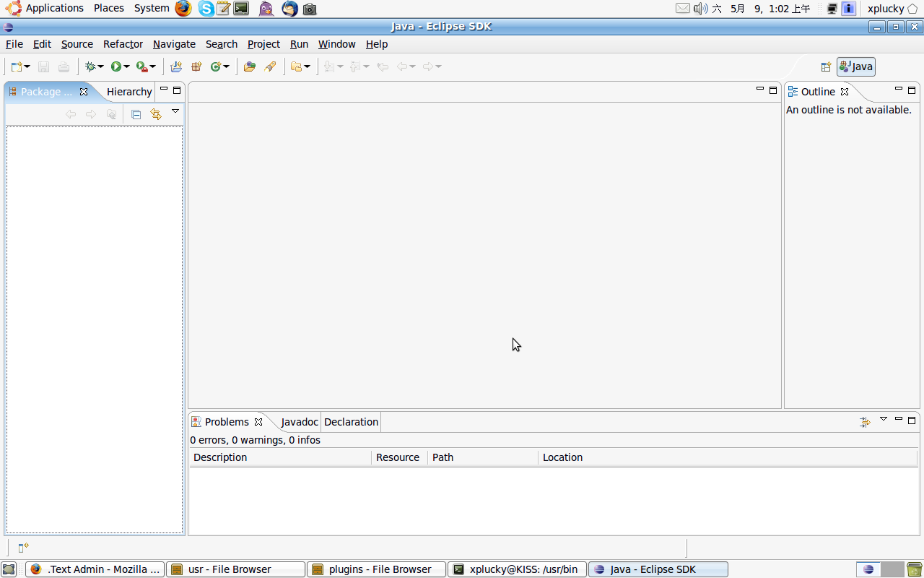
Task: Open the External Tools dropdown arrow
Action: [x=152, y=66]
